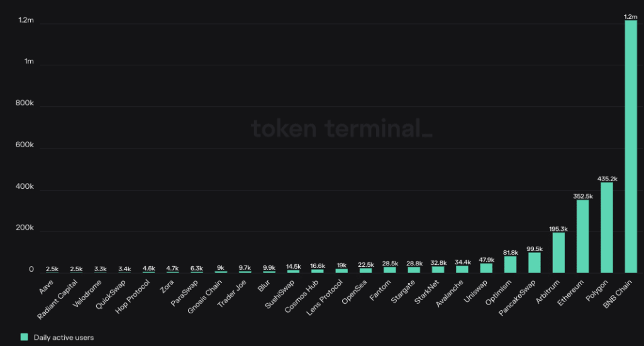Click the OpenSea x-axis label
The image size is (644, 346).
(350, 293)
